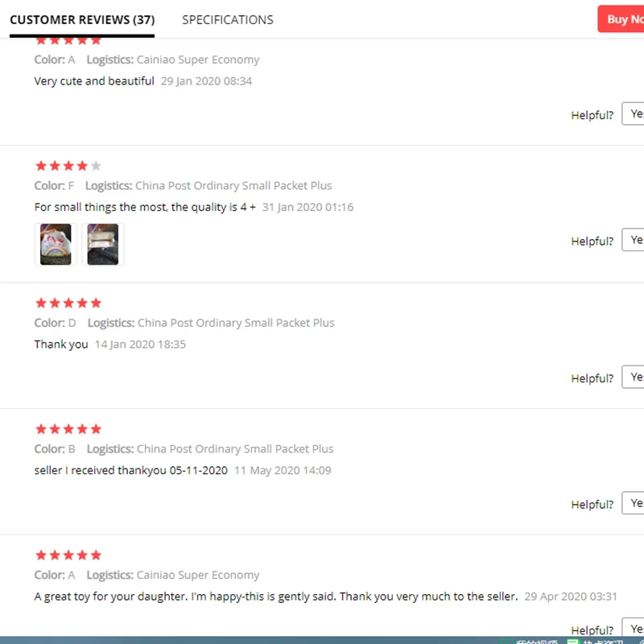
Task: Vote Yes for the "Thank you" review
Action: tap(633, 377)
